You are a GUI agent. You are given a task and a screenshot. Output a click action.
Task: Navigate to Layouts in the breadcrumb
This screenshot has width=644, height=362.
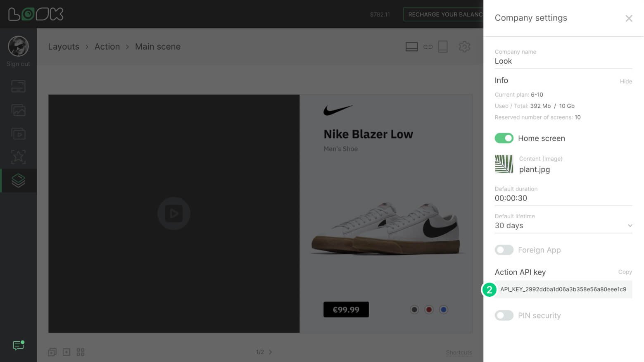pos(64,47)
